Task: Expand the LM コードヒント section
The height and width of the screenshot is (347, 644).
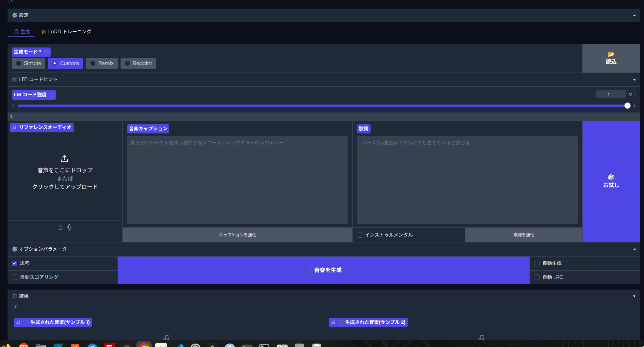Action: coord(324,79)
